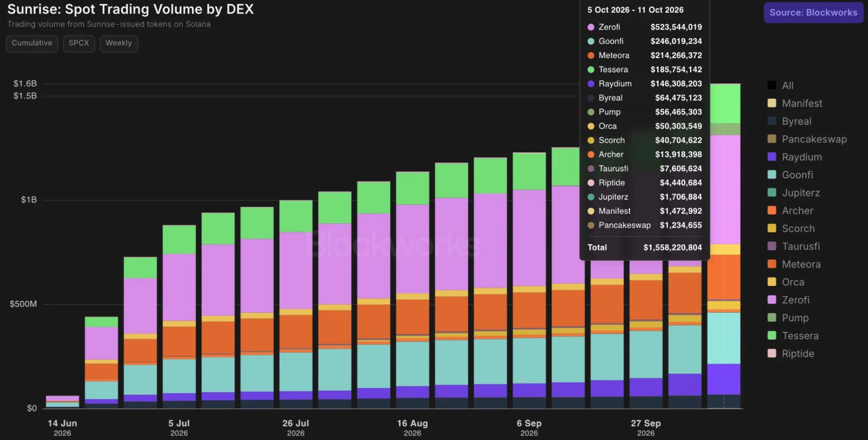This screenshot has height=440, width=868.
Task: Click the $500M y-axis label
Action: 24,304
